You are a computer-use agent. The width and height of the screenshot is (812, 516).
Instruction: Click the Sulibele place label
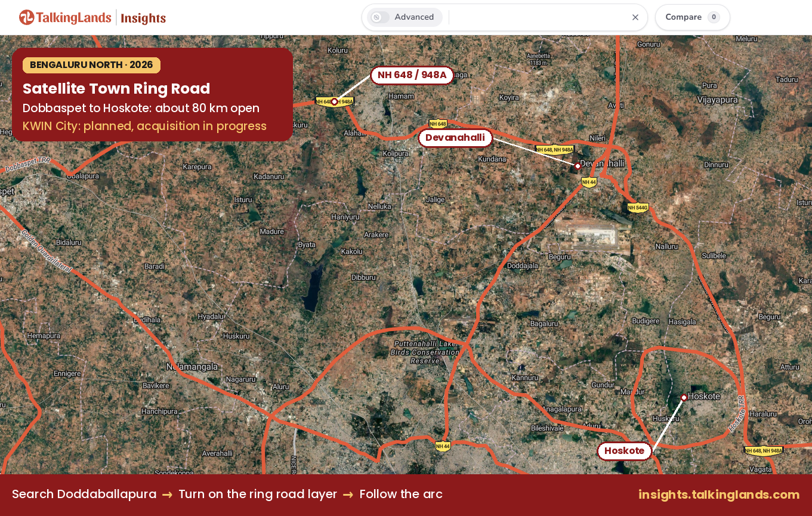pyautogui.click(x=714, y=255)
